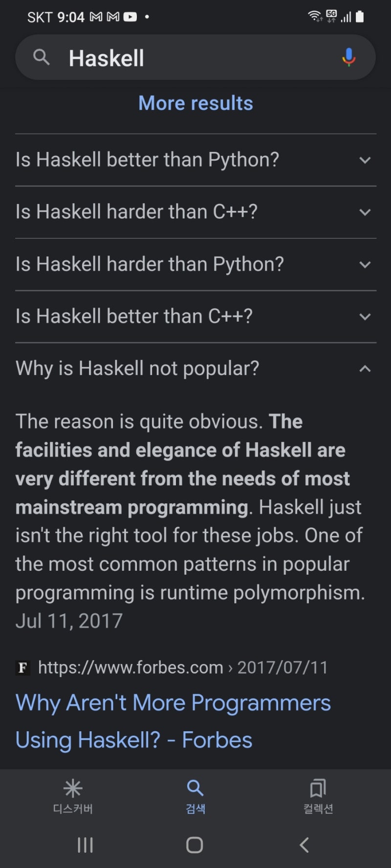This screenshot has height=868, width=391.
Task: Expand "Is Haskell better than Python?" chevron
Action: tap(365, 160)
